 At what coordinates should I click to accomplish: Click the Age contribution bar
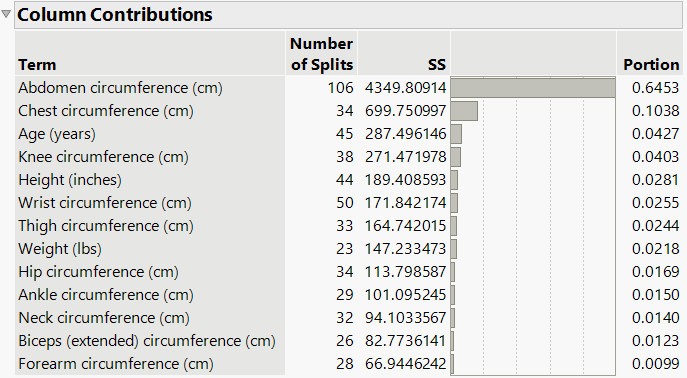(x=456, y=134)
